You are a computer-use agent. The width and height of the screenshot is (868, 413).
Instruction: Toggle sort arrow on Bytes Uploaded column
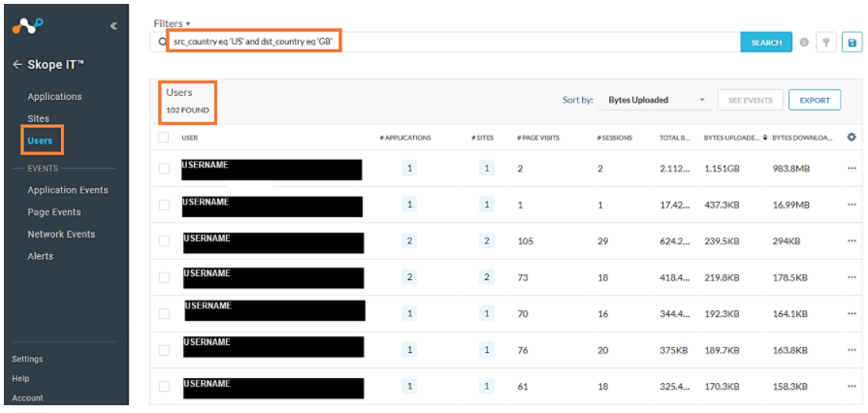click(765, 138)
